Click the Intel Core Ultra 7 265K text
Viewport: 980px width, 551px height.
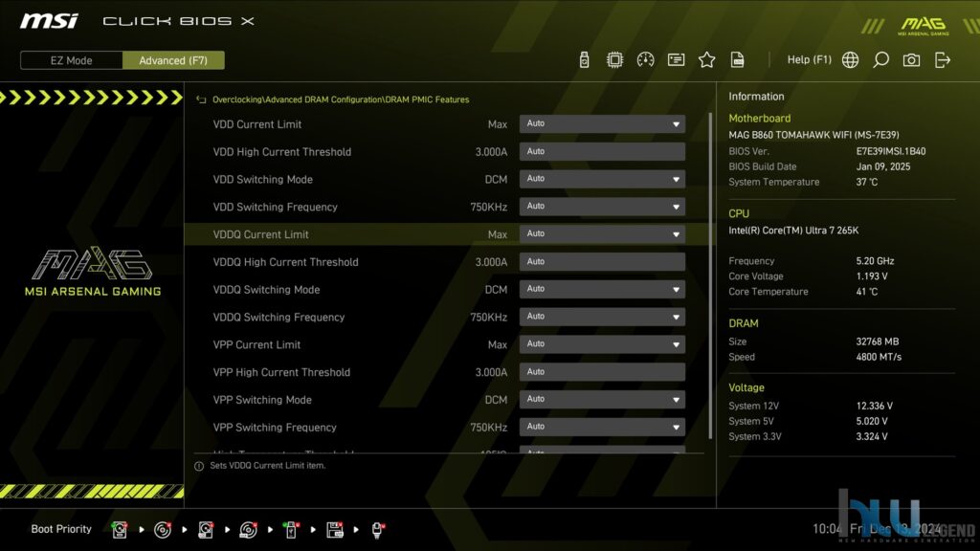click(x=793, y=231)
